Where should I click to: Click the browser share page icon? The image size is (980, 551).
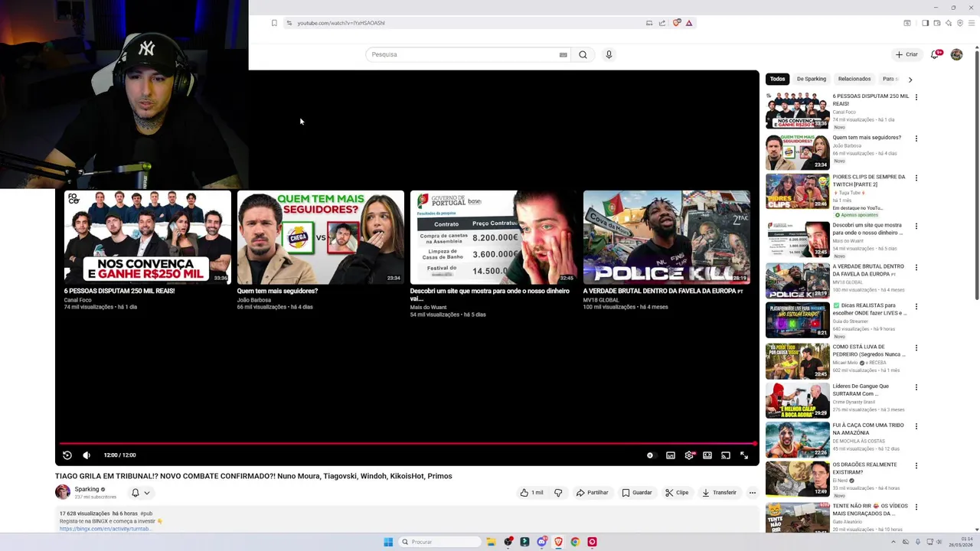point(662,23)
